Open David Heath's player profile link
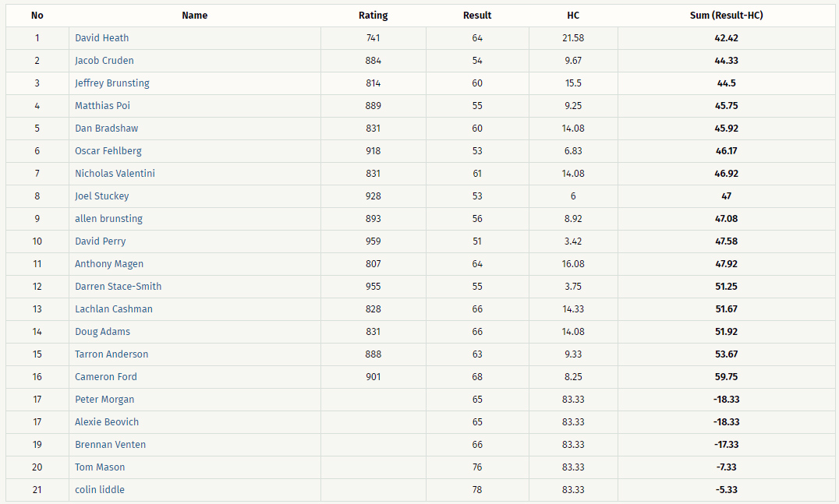Image resolution: width=839 pixels, height=504 pixels. point(101,38)
